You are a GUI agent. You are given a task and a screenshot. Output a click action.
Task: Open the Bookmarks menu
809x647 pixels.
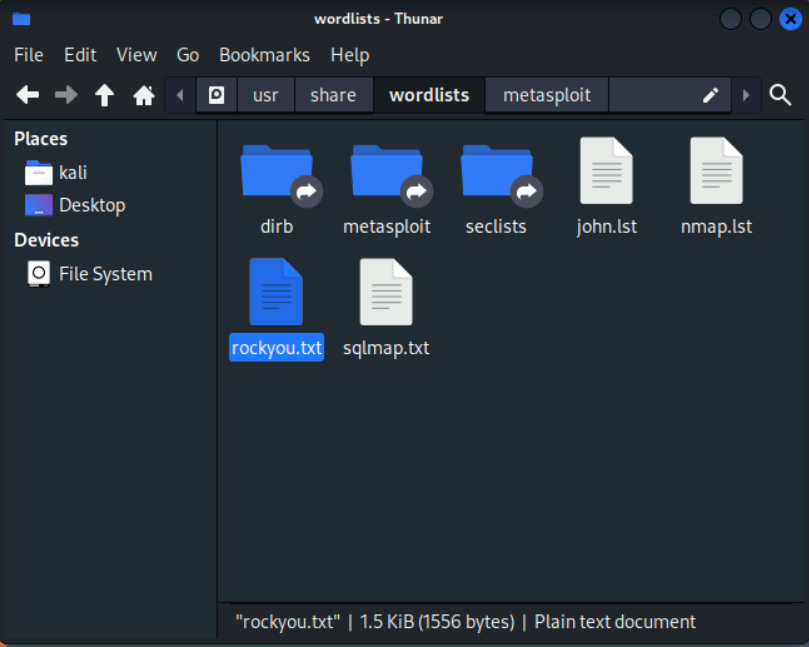point(264,55)
